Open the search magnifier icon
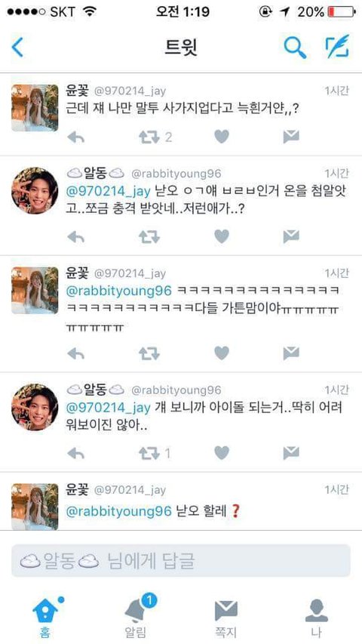 click(295, 48)
